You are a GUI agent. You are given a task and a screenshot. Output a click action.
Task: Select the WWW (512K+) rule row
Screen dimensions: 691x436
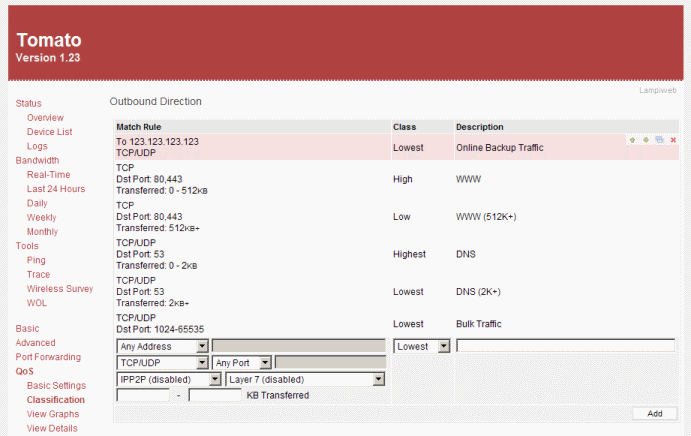[x=397, y=216]
